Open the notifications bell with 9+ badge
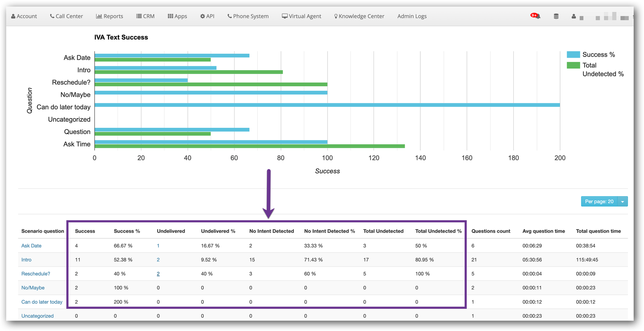644x331 pixels. click(x=536, y=16)
